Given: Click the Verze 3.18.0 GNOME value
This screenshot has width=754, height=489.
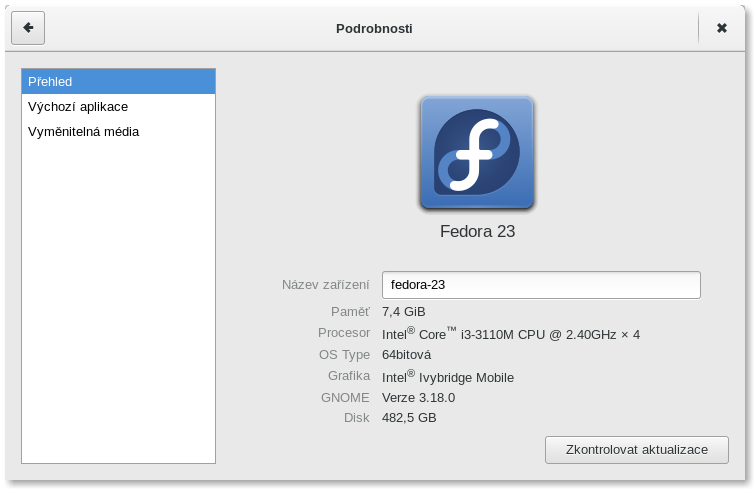Looking at the screenshot, I should click(418, 398).
